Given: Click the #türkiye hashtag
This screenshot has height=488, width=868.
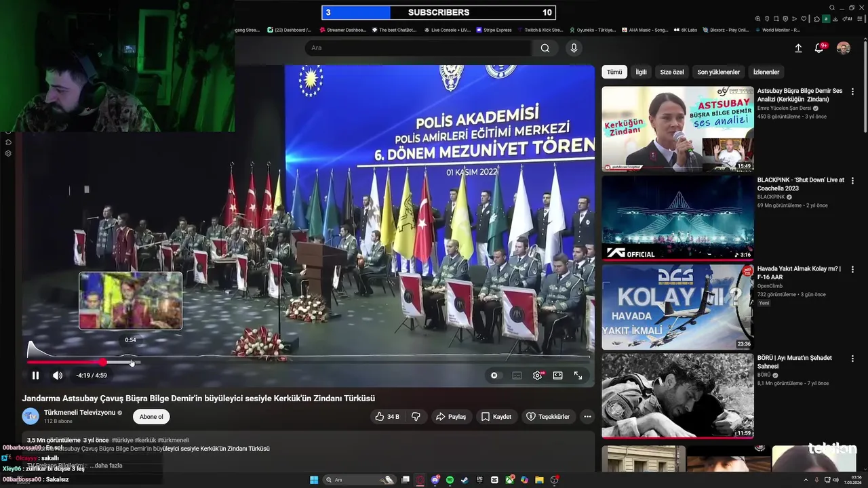Looking at the screenshot, I should point(122,440).
